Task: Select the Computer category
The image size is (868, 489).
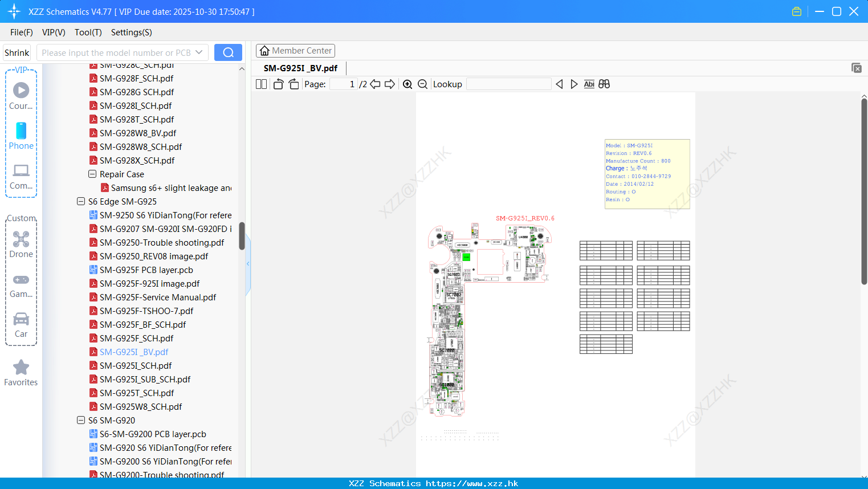Action: [x=21, y=176]
